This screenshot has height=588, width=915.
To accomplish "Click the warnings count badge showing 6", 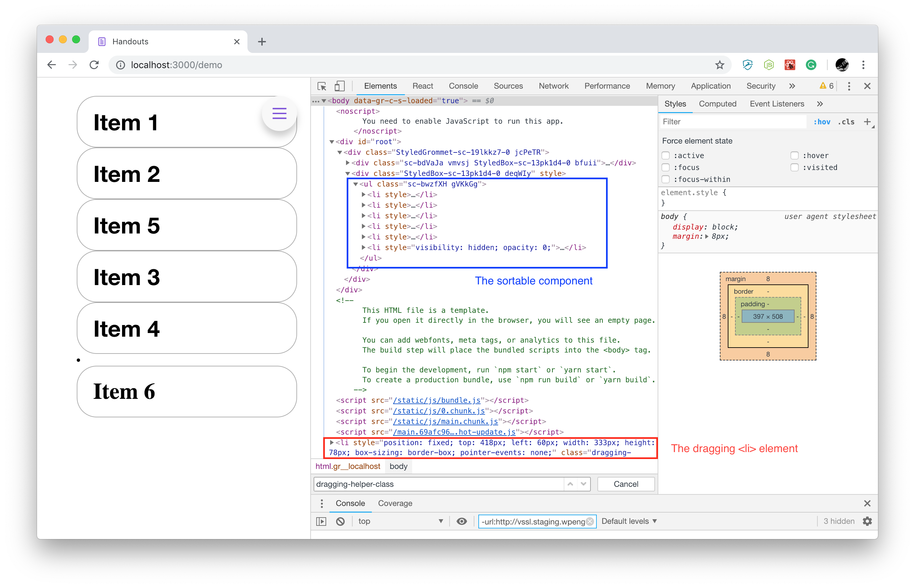I will 826,86.
